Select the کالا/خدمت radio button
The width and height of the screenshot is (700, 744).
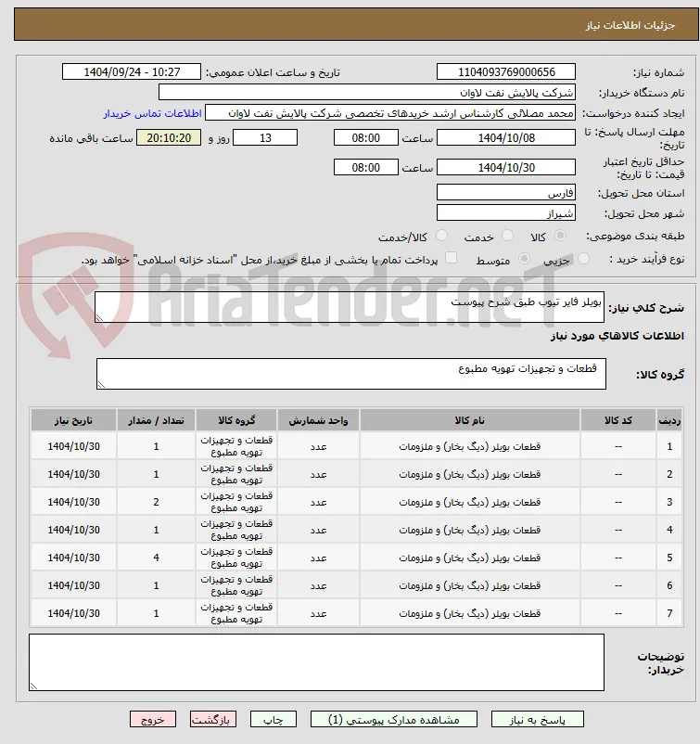(441, 236)
